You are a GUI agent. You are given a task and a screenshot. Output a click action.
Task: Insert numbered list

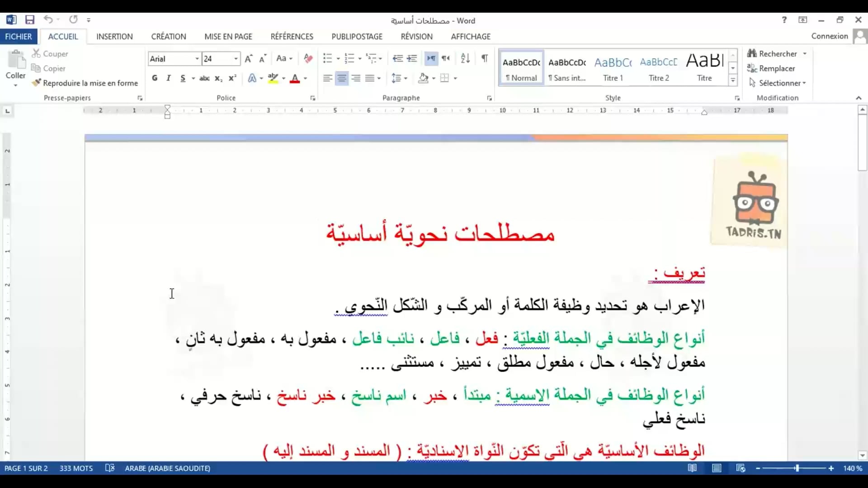click(x=349, y=58)
